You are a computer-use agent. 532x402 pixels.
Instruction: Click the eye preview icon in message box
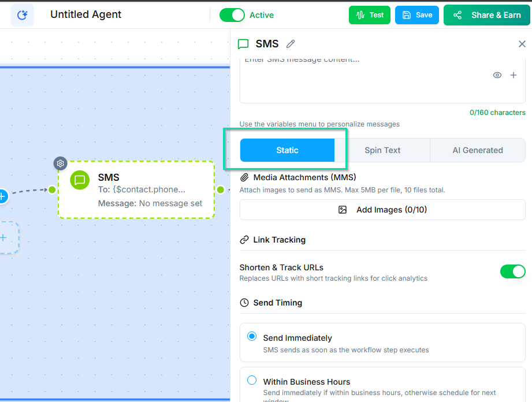point(497,75)
